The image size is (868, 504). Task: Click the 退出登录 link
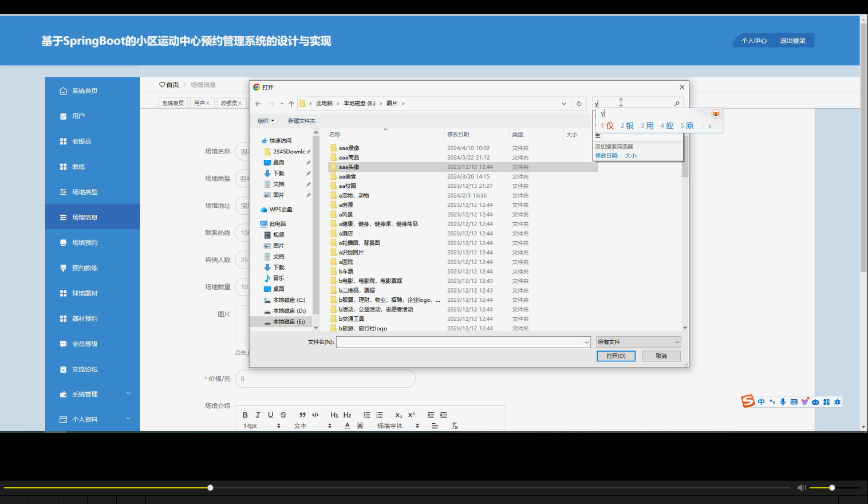793,40
